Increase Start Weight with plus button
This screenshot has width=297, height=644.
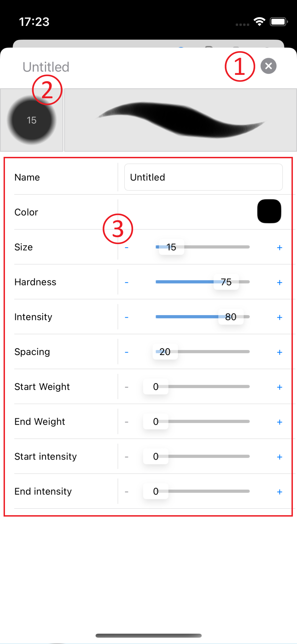tap(279, 387)
